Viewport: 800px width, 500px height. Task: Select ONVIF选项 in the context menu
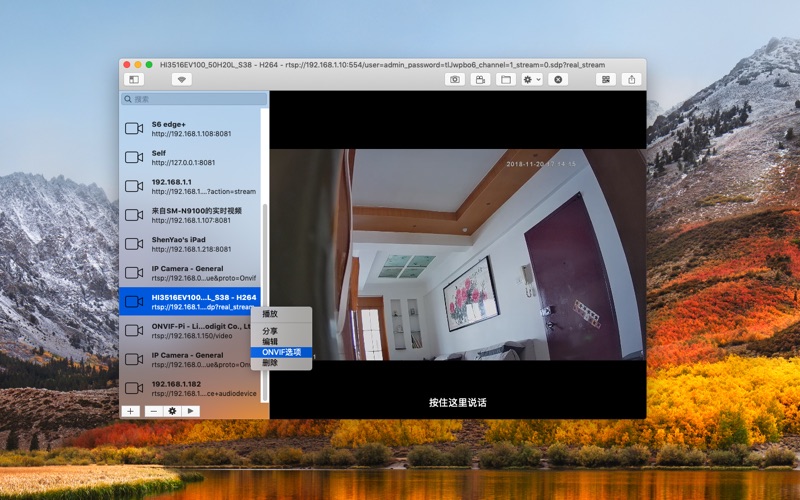click(x=281, y=352)
